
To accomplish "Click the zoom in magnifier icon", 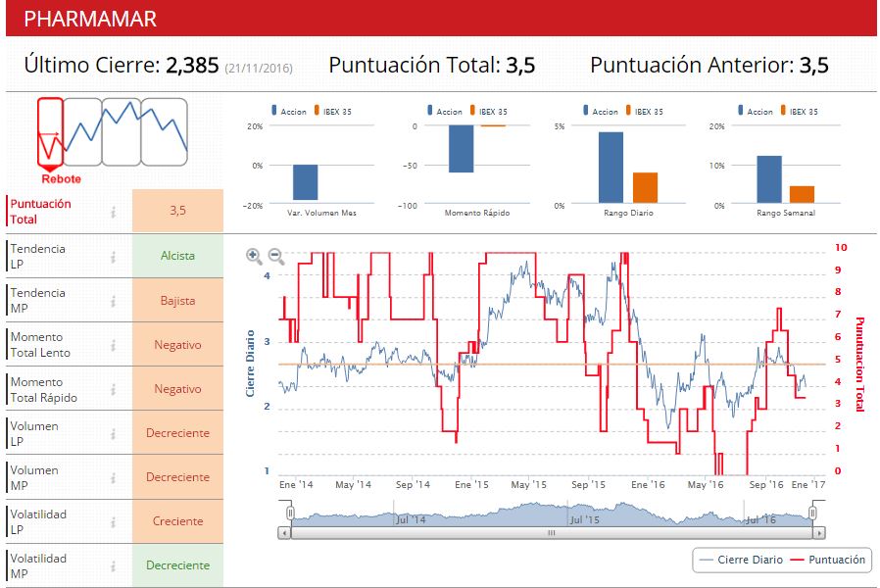I will 254,257.
